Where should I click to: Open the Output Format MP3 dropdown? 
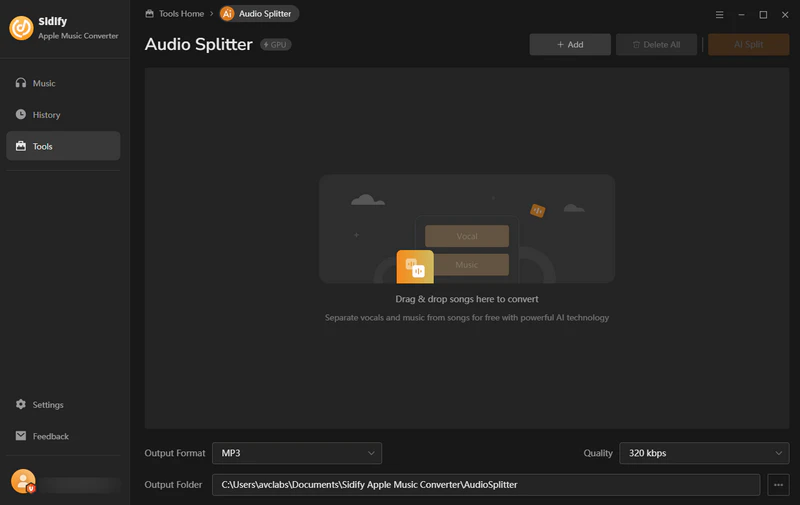coord(297,453)
